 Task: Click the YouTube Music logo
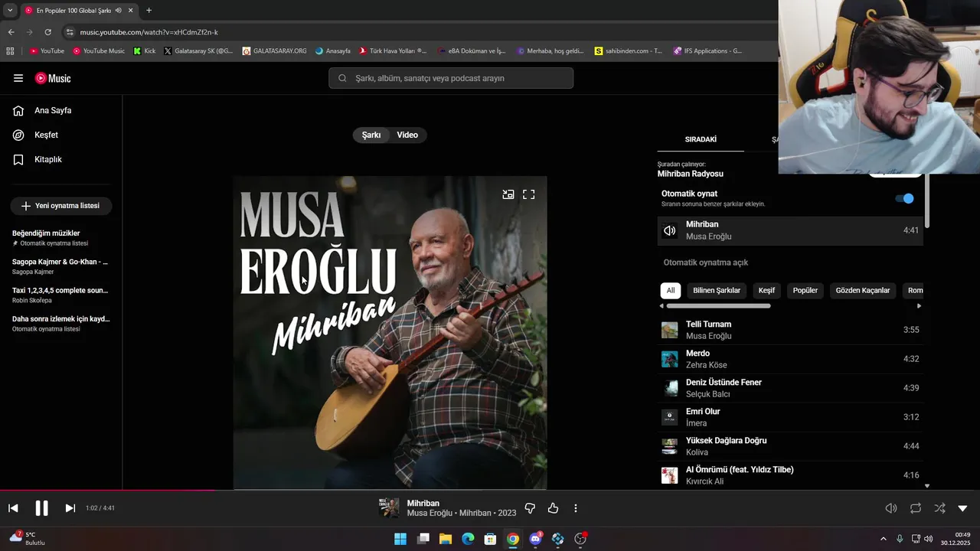click(53, 78)
